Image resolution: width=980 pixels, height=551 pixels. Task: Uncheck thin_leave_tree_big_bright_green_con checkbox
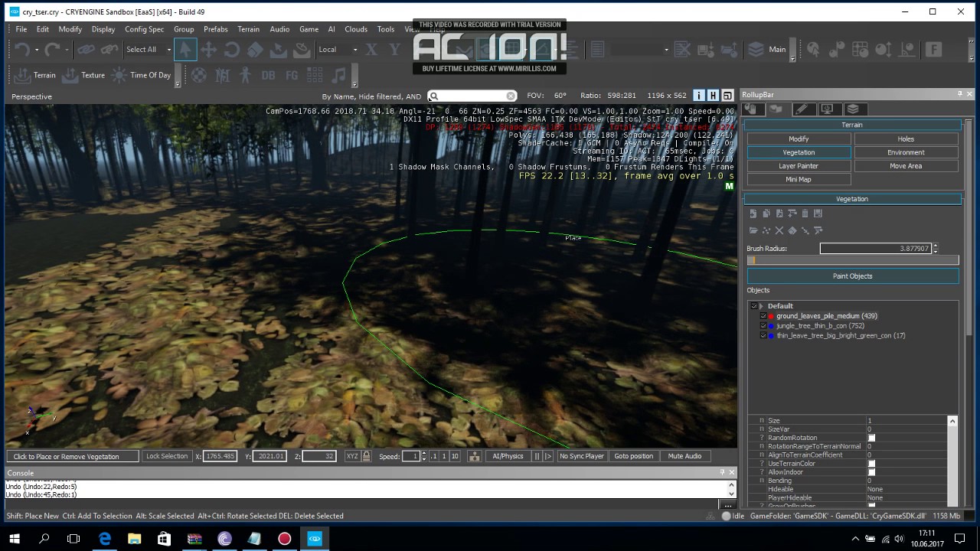763,336
